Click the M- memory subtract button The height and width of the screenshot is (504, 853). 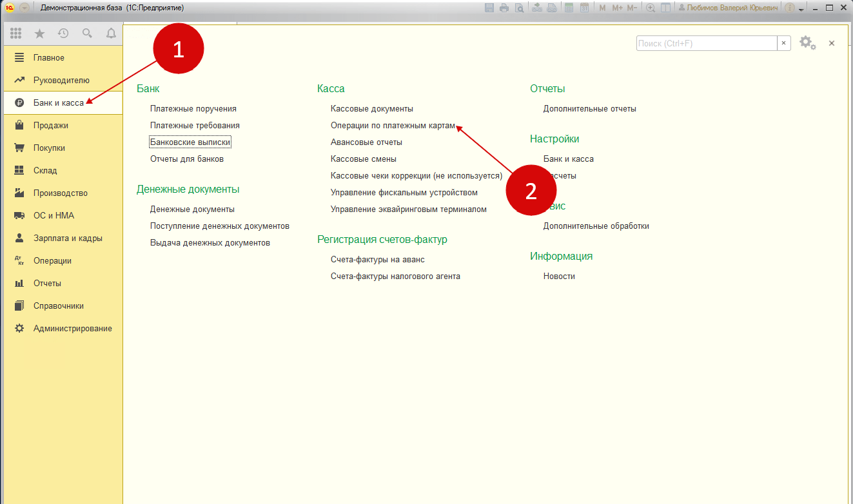pyautogui.click(x=632, y=8)
